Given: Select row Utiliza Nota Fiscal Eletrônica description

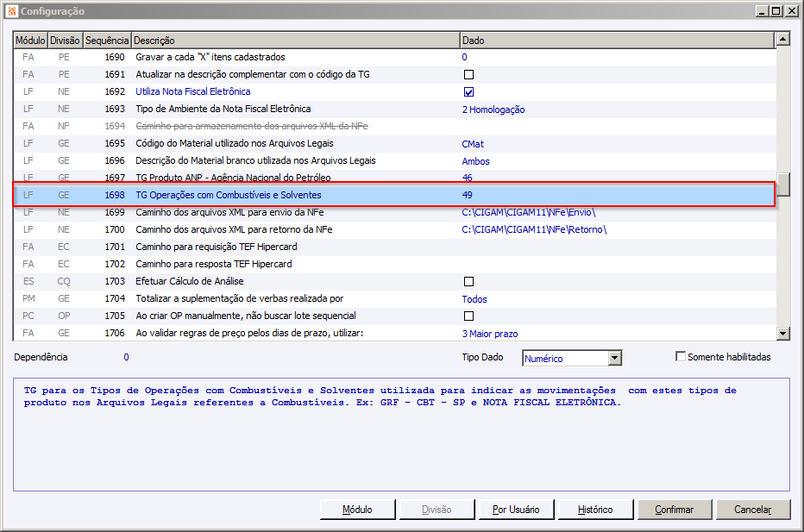Looking at the screenshot, I should point(192,91).
